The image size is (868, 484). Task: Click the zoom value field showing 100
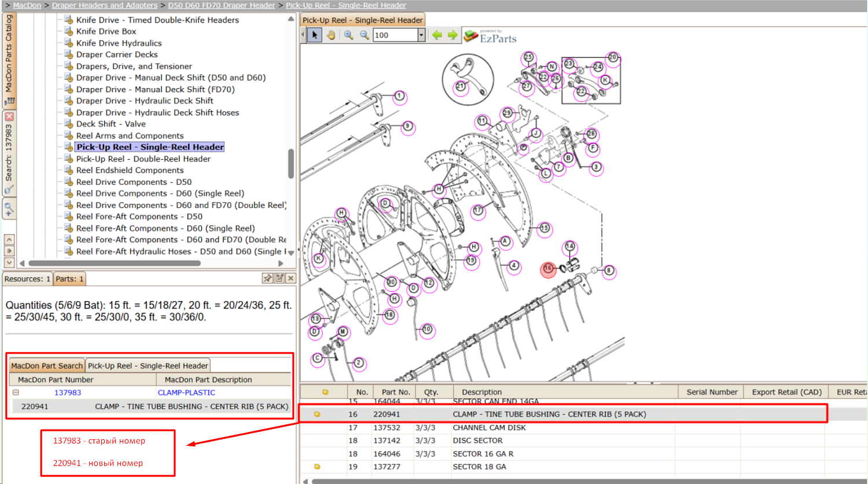[x=396, y=35]
